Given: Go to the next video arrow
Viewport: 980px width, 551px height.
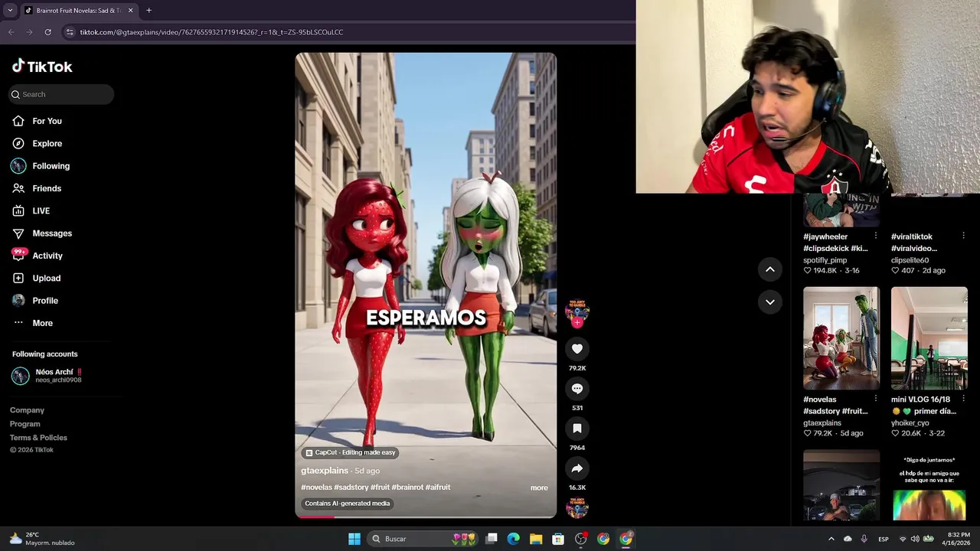Looking at the screenshot, I should click(770, 302).
